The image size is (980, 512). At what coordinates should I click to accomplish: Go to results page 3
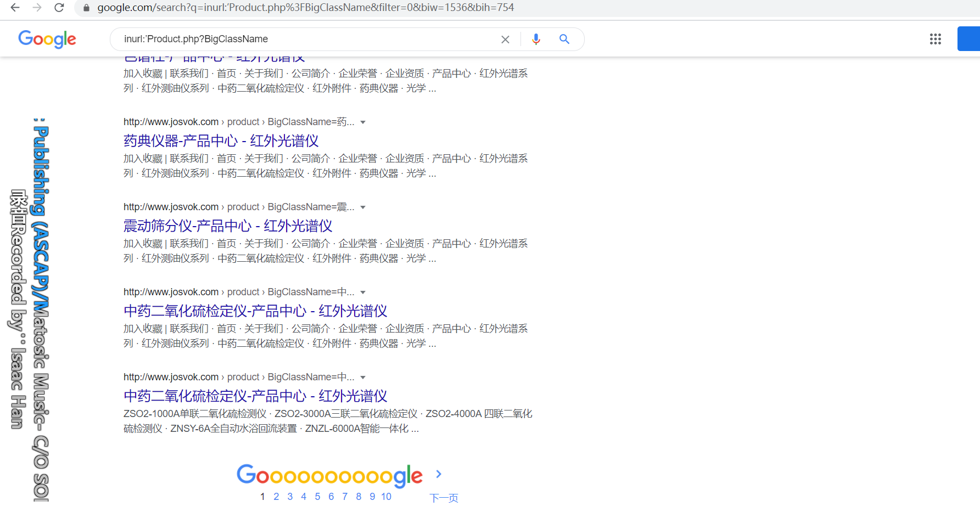(x=290, y=497)
